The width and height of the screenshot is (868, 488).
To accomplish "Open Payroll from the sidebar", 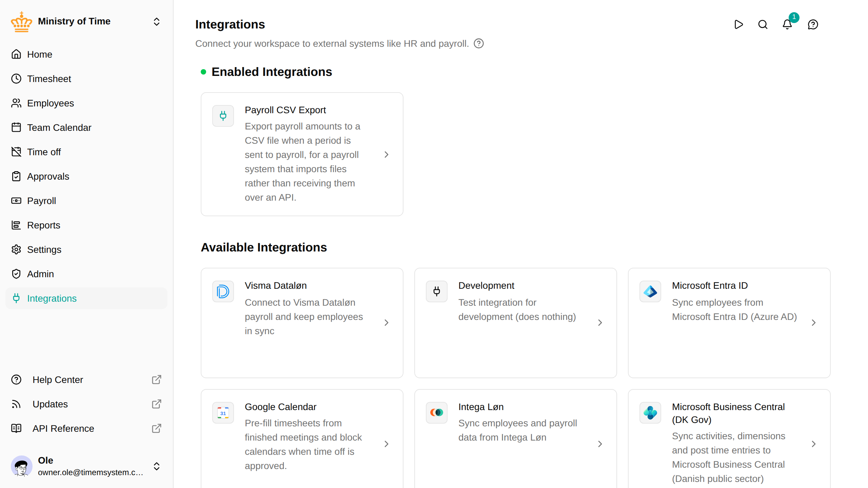I will pyautogui.click(x=86, y=201).
